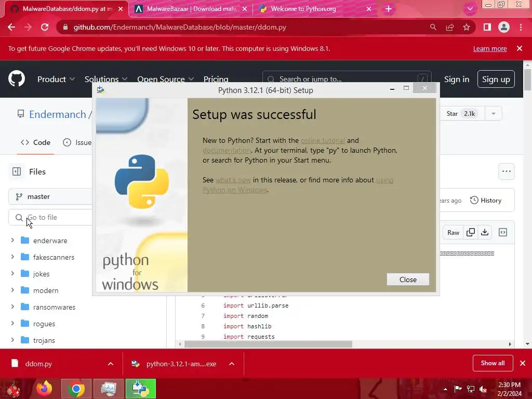
Task: Open the Chrome three-dot menu
Action: pos(521,27)
